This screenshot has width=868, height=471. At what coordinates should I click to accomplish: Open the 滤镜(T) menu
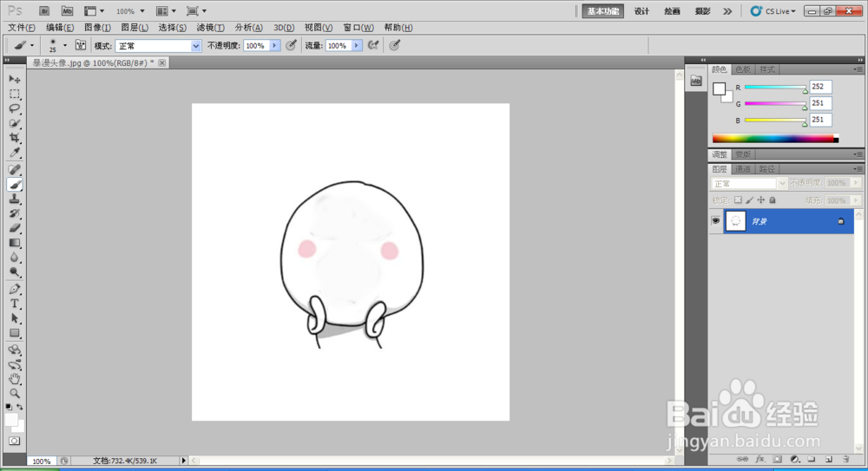pos(210,28)
